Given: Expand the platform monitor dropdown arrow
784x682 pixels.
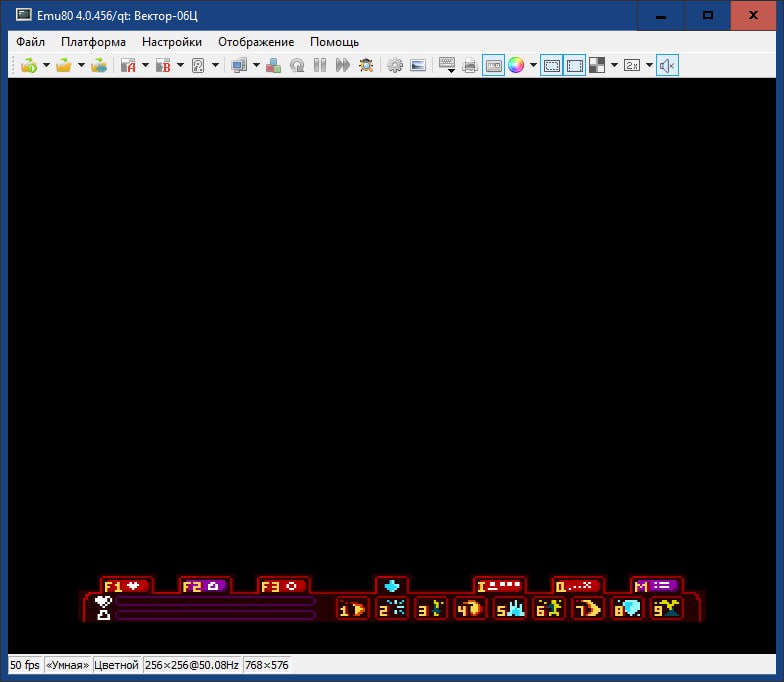Looking at the screenshot, I should pyautogui.click(x=256, y=66).
